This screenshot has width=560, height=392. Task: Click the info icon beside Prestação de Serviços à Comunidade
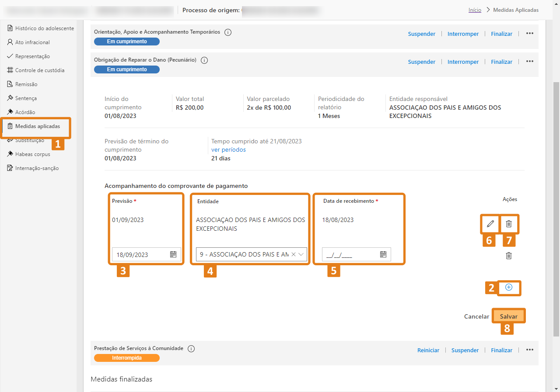point(191,348)
